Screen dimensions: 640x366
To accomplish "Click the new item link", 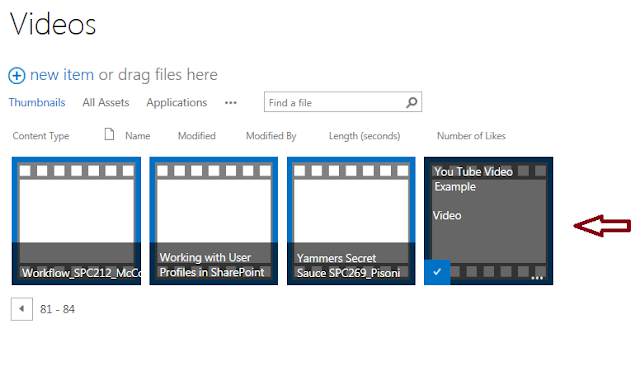I will [x=62, y=75].
